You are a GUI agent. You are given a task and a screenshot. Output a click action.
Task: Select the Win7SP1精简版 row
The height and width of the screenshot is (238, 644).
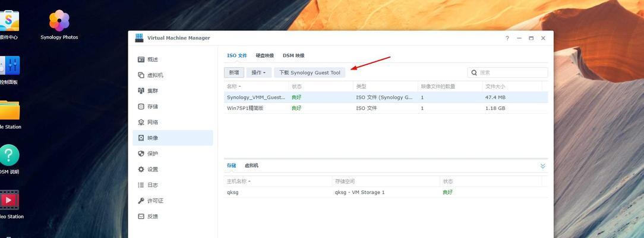(x=386, y=108)
